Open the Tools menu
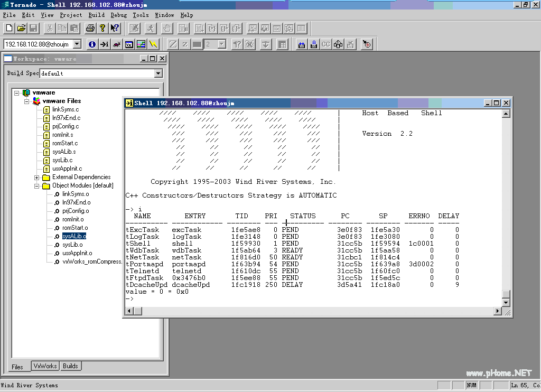The height and width of the screenshot is (392, 541). click(x=141, y=15)
